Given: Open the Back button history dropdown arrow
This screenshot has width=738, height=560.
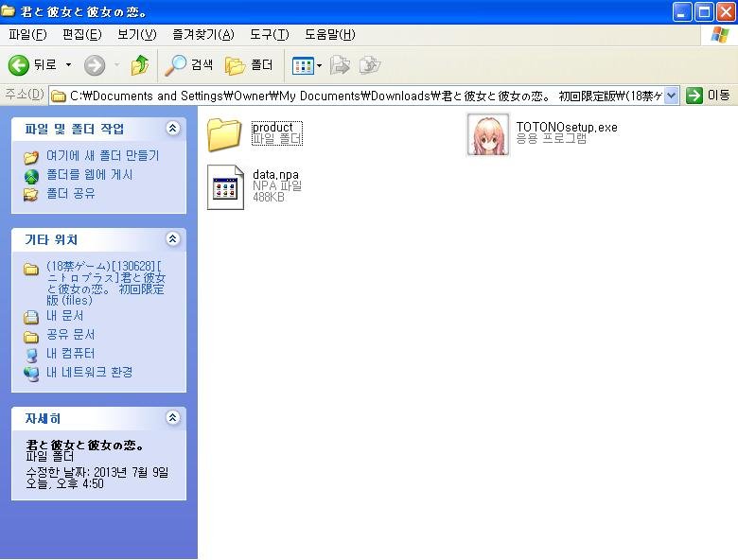Looking at the screenshot, I should pyautogui.click(x=69, y=65).
